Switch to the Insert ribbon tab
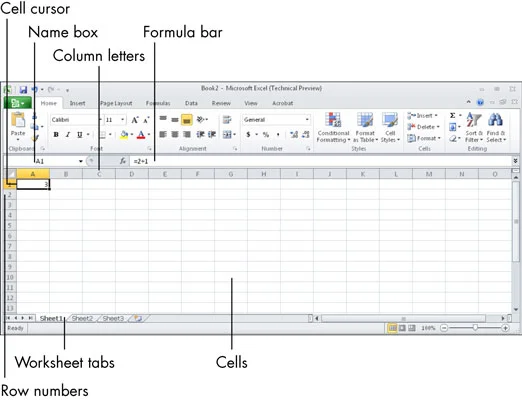 77,103
